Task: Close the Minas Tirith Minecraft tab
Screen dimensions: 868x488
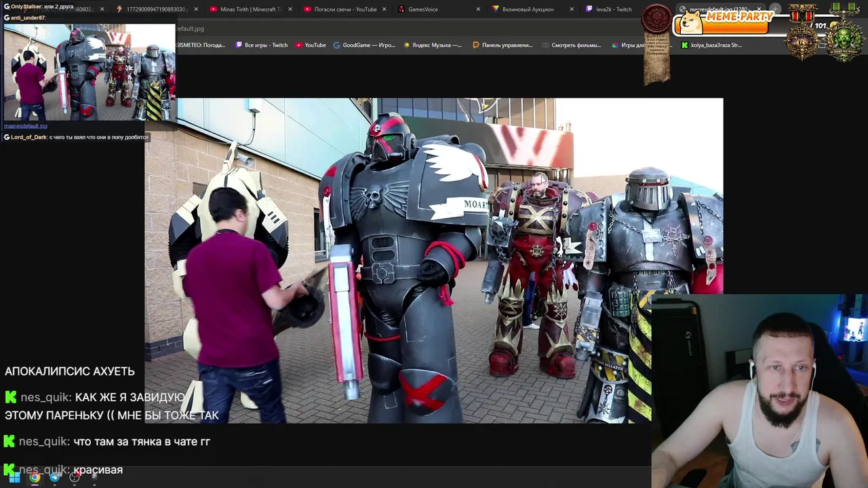Action: click(x=290, y=9)
